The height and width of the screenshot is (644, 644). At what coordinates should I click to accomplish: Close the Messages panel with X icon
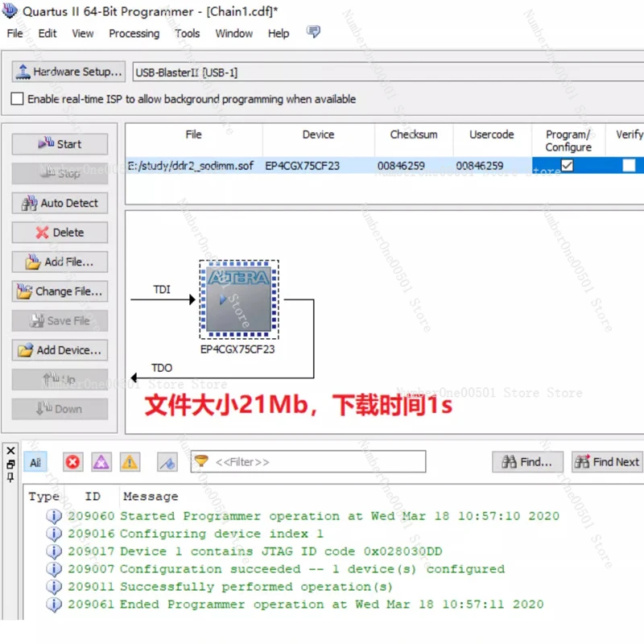pos(10,451)
